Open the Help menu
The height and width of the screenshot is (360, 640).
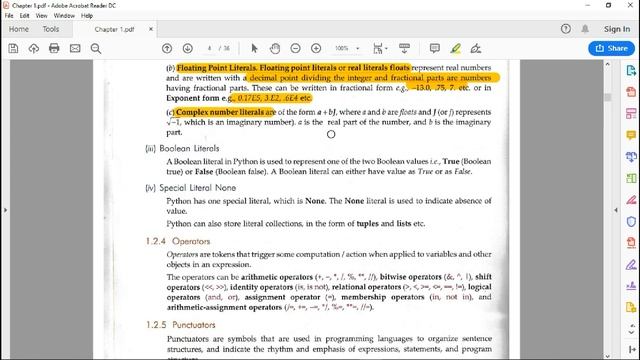coord(87,16)
